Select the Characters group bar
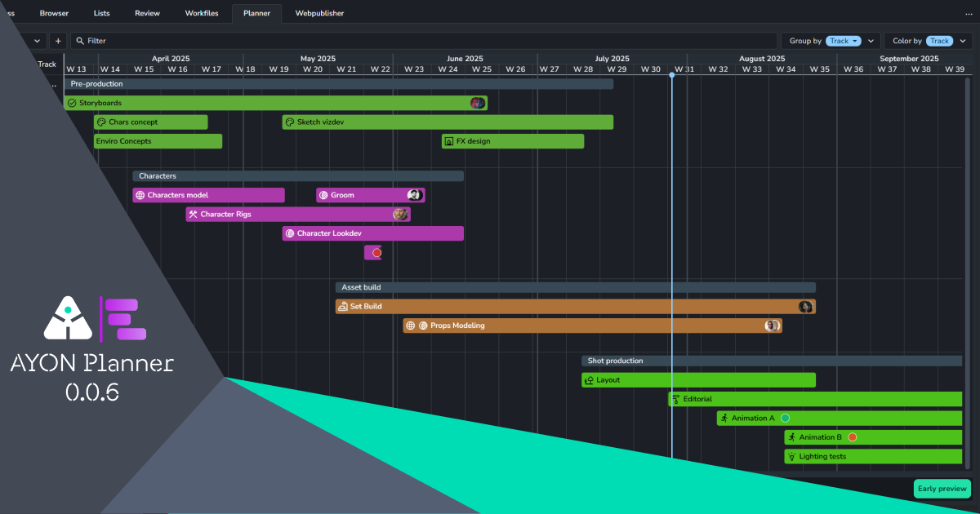 click(x=298, y=176)
